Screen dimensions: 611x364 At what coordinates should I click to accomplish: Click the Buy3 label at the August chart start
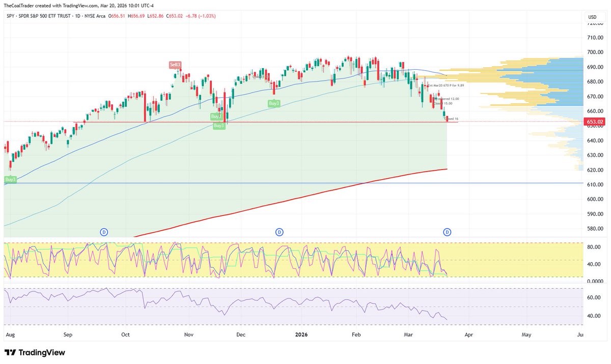tap(10, 180)
